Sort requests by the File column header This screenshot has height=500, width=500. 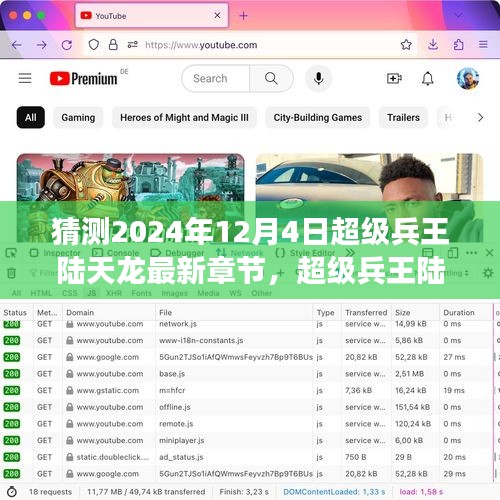(x=234, y=312)
